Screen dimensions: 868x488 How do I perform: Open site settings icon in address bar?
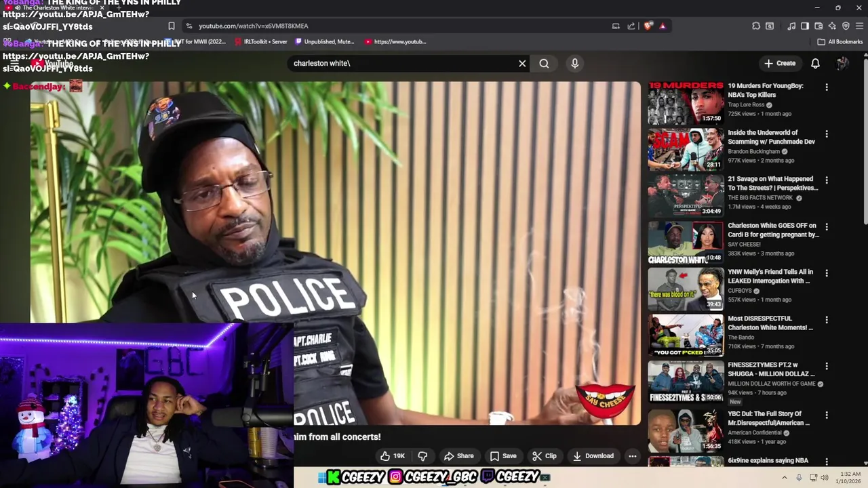(x=188, y=26)
